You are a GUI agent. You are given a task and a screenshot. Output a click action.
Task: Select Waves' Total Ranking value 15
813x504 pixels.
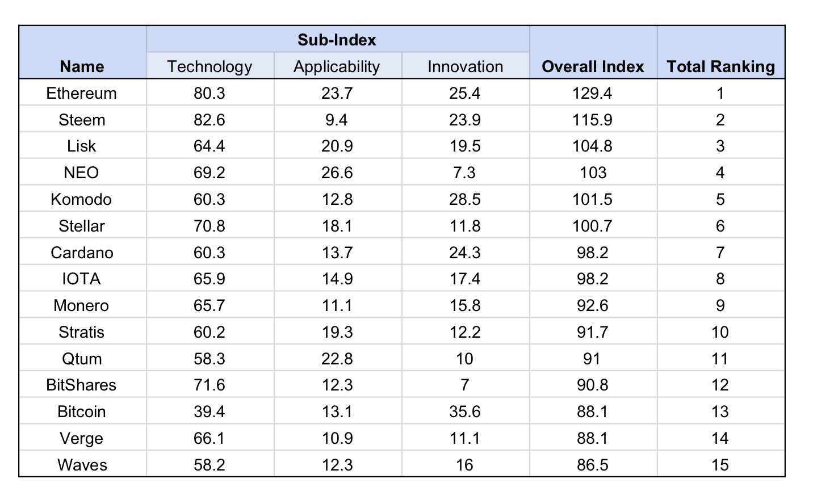(x=720, y=465)
